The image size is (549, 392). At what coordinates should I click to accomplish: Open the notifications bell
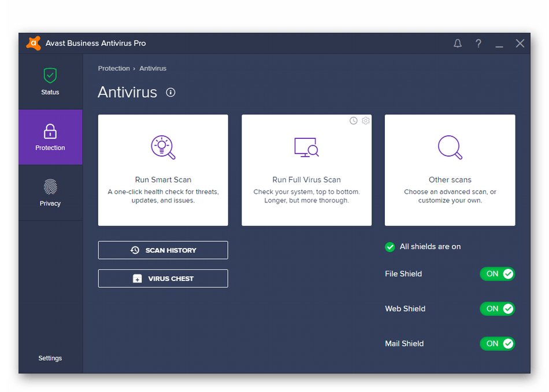(458, 43)
